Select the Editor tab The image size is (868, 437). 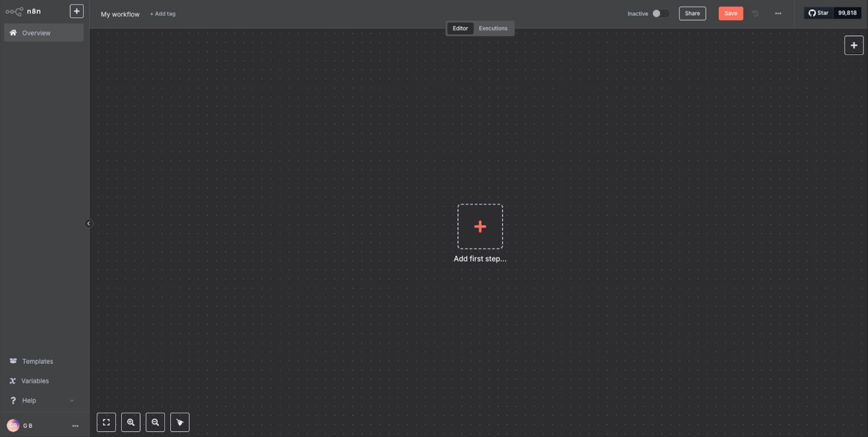point(460,28)
